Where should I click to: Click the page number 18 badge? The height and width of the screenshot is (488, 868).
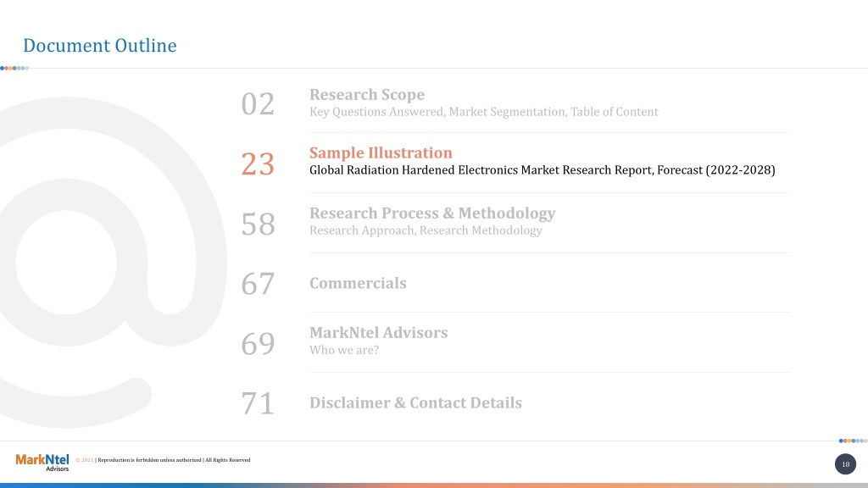click(x=845, y=464)
